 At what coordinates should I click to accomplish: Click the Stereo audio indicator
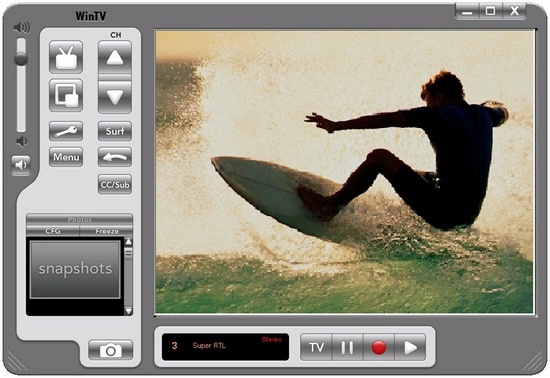pos(271,339)
